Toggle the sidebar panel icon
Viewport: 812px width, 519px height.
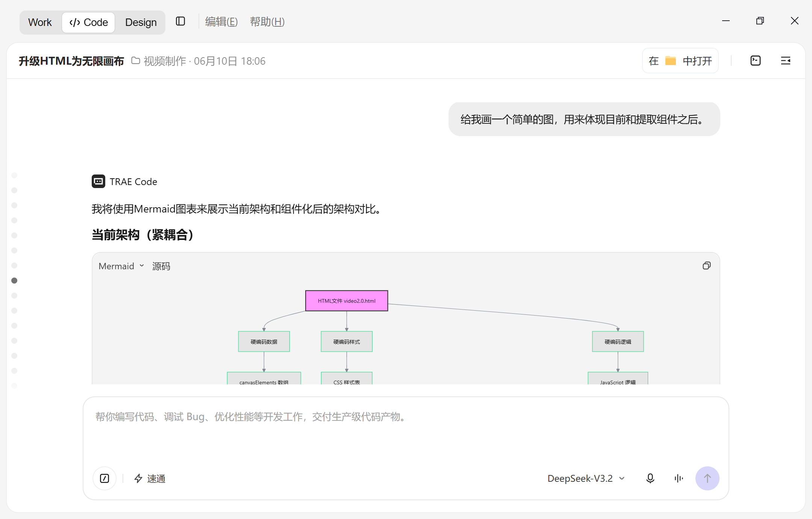180,21
